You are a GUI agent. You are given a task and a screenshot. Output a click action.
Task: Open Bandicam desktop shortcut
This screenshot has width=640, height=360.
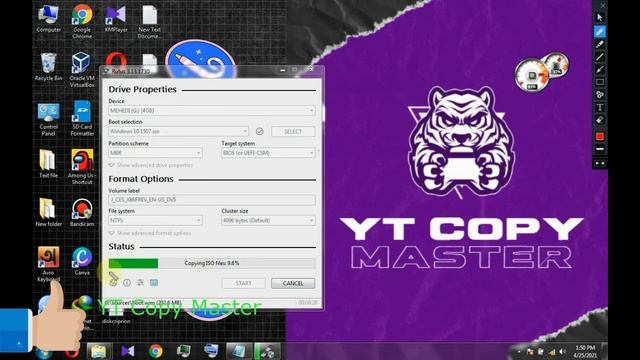(82, 213)
